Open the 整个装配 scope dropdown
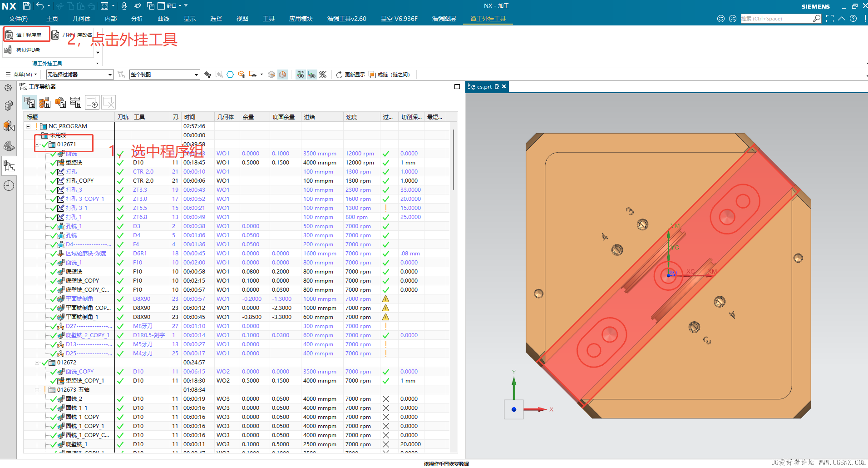Viewport: 868px width, 468px height. click(164, 75)
